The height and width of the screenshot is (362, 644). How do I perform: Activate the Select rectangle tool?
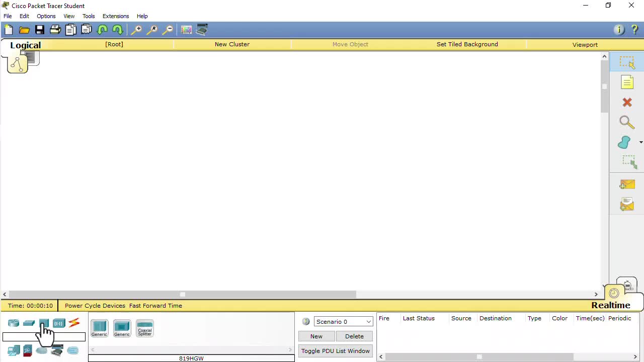(627, 62)
